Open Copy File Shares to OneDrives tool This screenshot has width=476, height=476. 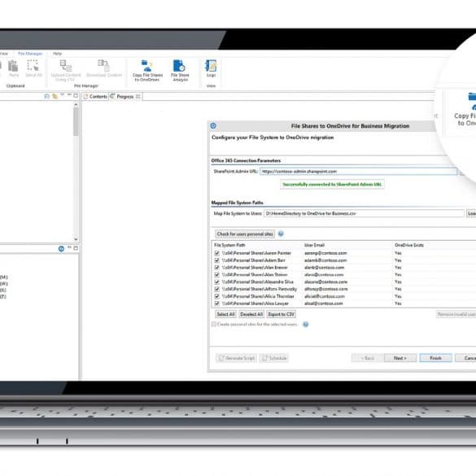[147, 71]
